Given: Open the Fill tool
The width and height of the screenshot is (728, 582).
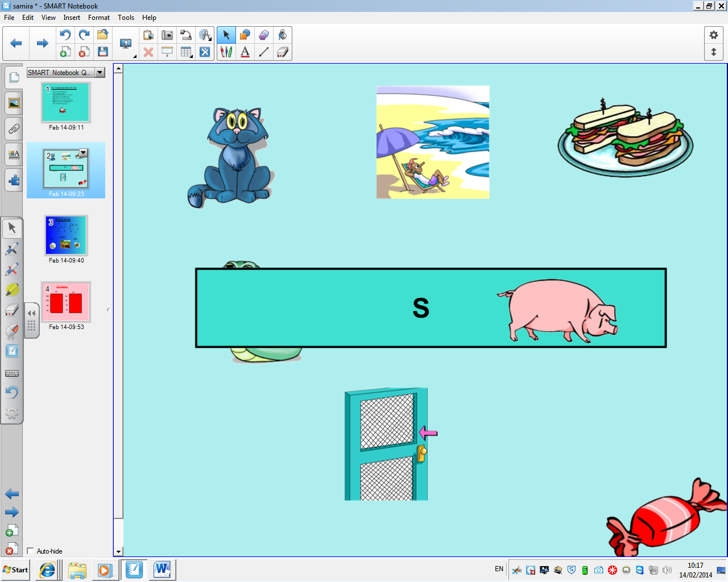Looking at the screenshot, I should click(283, 35).
